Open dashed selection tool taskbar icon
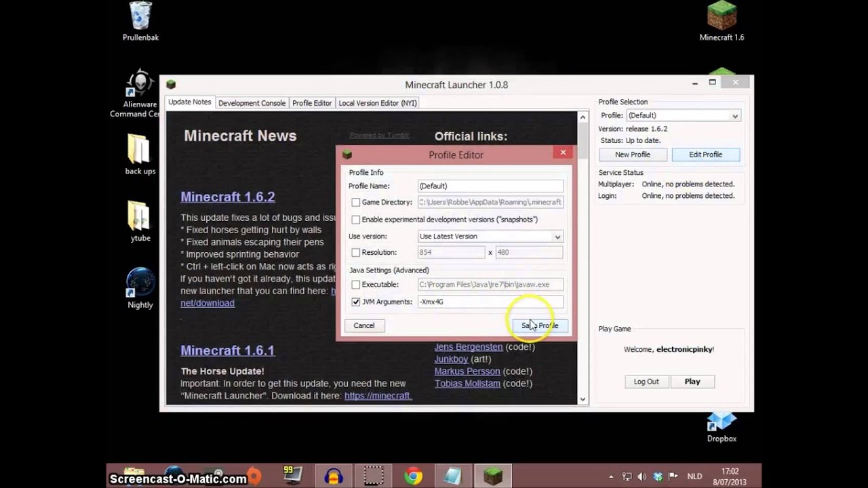Image resolution: width=868 pixels, height=488 pixels. coord(373,476)
